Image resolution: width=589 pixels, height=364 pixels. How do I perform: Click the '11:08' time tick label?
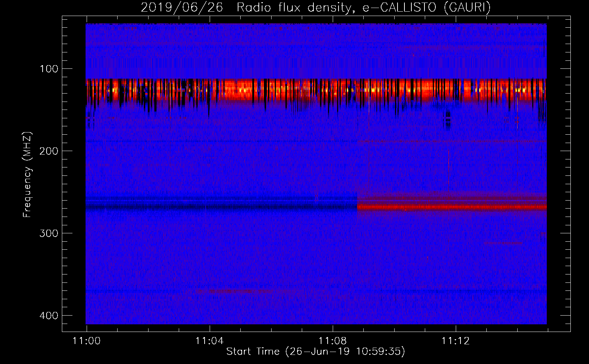[x=332, y=341]
